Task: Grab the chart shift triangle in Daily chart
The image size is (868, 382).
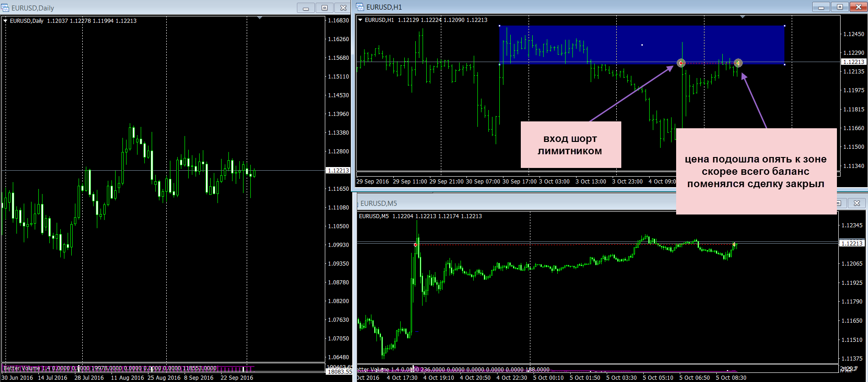Action: pos(259,18)
